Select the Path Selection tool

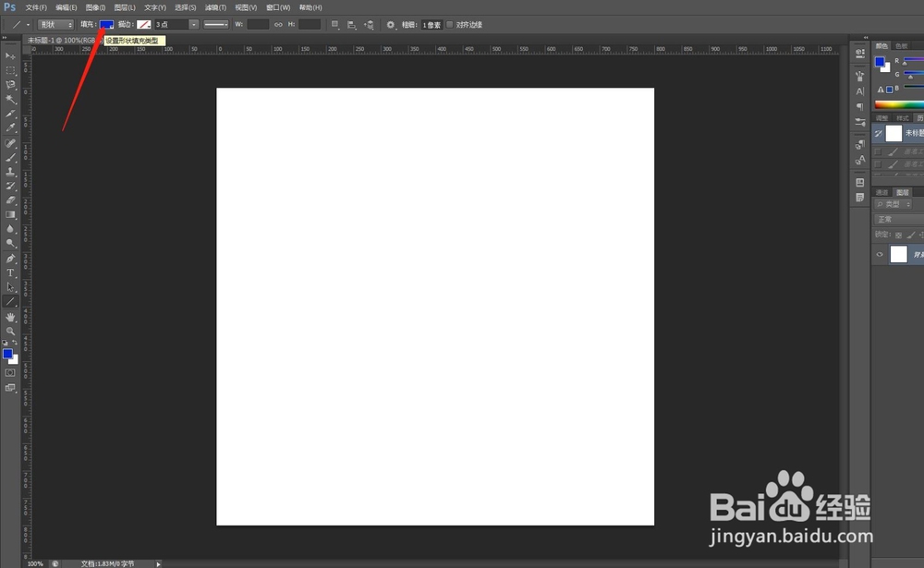[10, 287]
